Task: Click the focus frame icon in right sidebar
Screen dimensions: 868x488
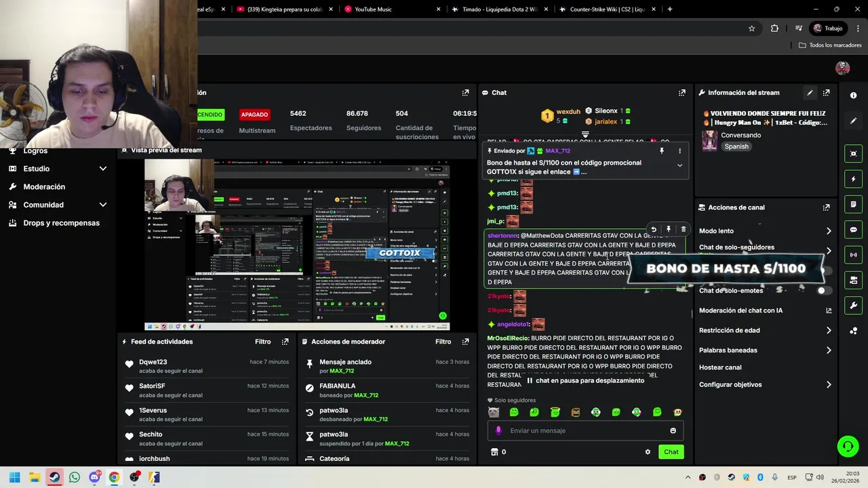Action: (853, 154)
